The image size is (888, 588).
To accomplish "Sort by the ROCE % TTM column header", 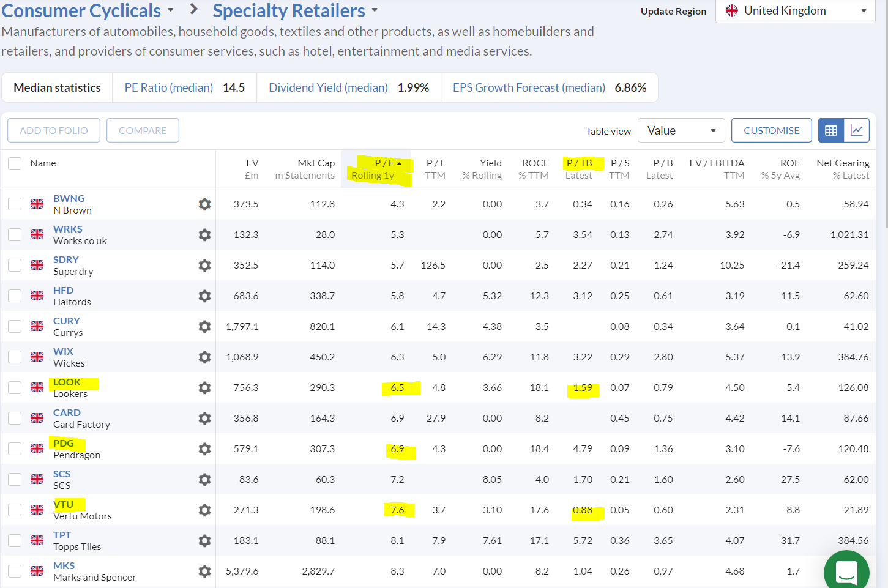I will (534, 169).
